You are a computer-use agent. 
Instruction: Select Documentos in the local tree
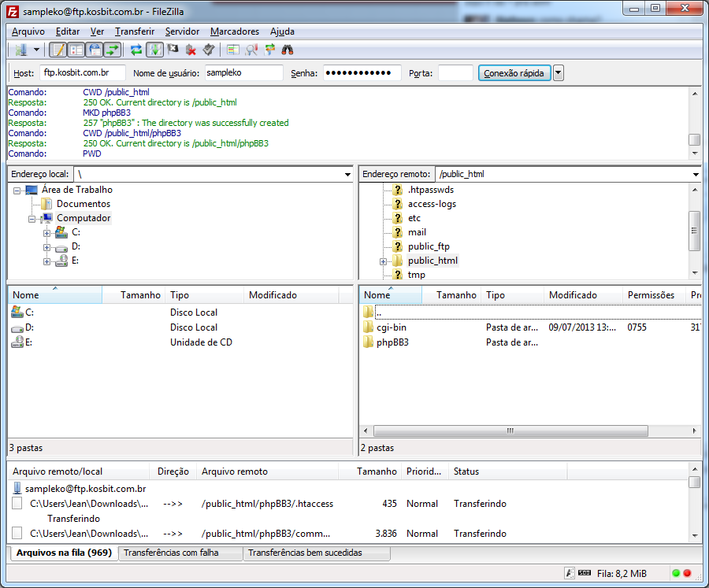click(84, 204)
